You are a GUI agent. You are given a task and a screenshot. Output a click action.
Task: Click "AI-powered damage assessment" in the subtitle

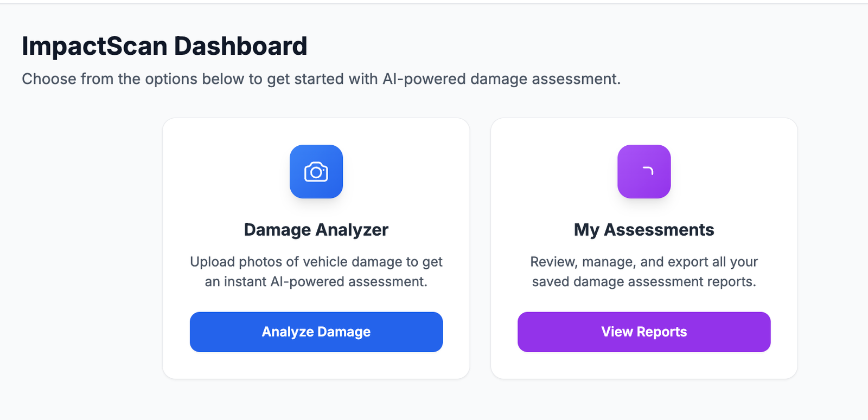point(501,79)
